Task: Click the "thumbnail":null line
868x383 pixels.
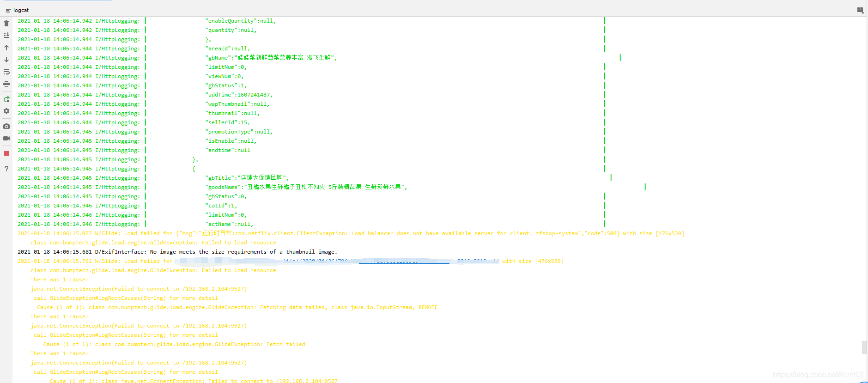Action: pos(232,113)
